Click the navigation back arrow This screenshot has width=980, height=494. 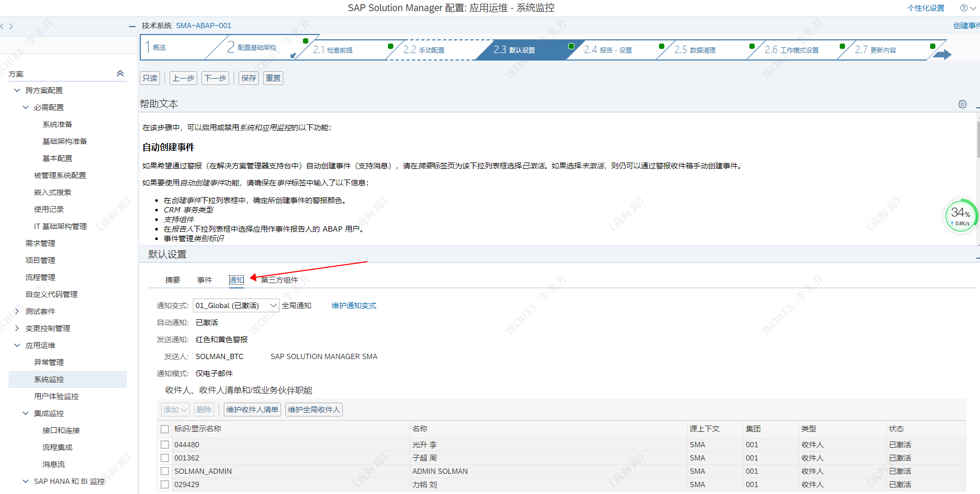2,26
